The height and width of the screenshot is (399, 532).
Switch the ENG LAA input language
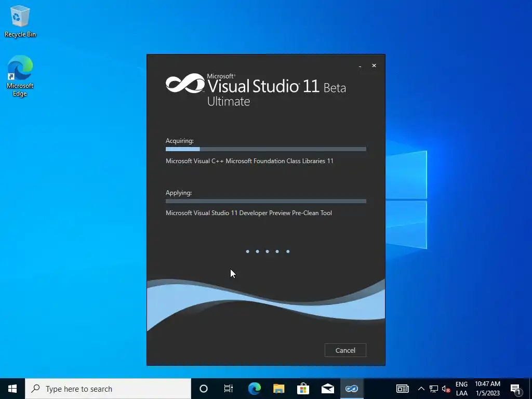(x=461, y=389)
